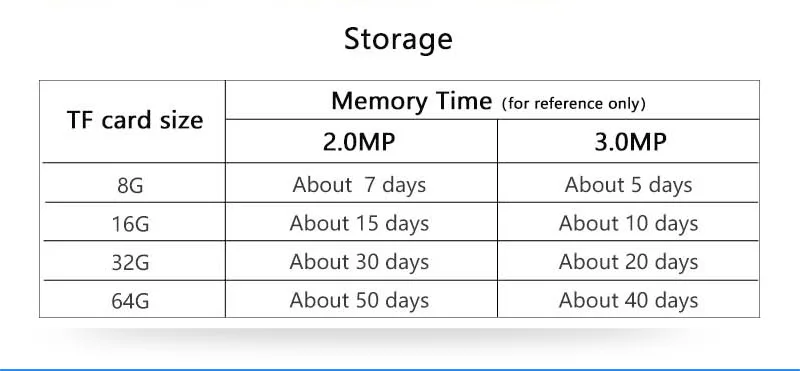Click the 64G row label
The image size is (800, 371).
pos(130,301)
